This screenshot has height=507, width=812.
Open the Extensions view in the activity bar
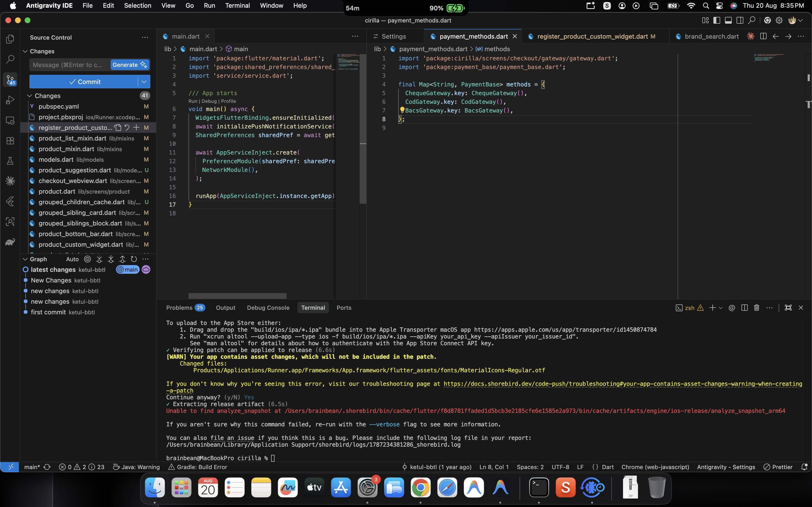pyautogui.click(x=10, y=141)
